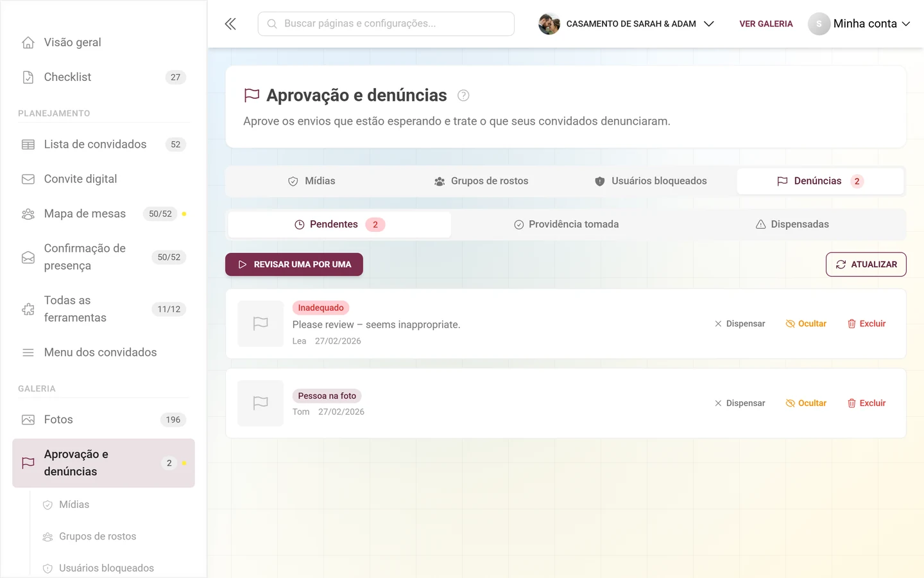This screenshot has height=578, width=924.
Task: Switch to the Usuários bloqueados tab
Action: pos(651,181)
